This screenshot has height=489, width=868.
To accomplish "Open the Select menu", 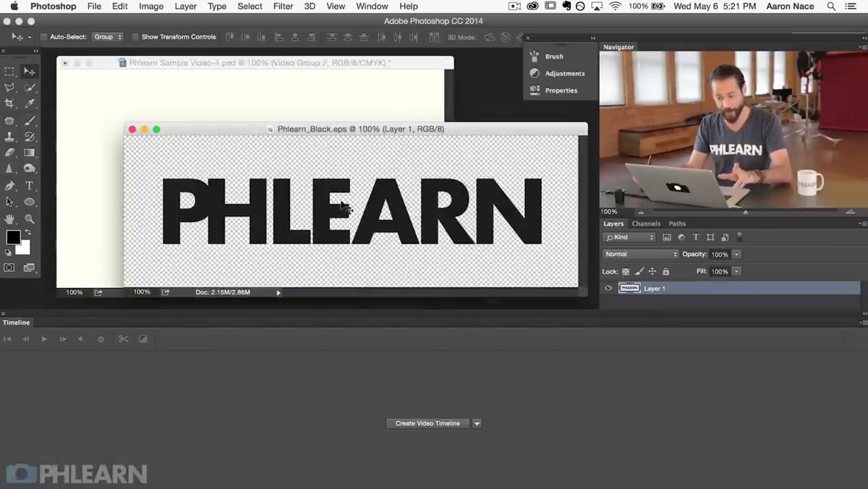I will (x=250, y=7).
